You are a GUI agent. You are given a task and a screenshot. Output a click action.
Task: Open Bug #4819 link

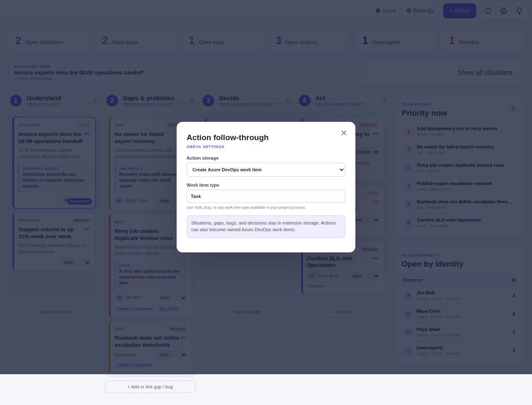(x=169, y=309)
